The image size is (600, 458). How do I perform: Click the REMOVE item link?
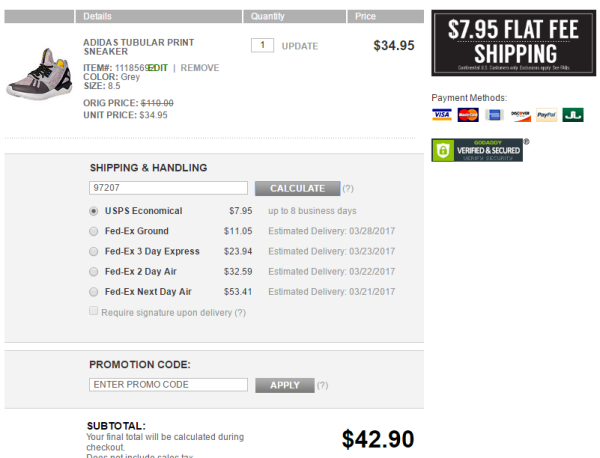200,68
